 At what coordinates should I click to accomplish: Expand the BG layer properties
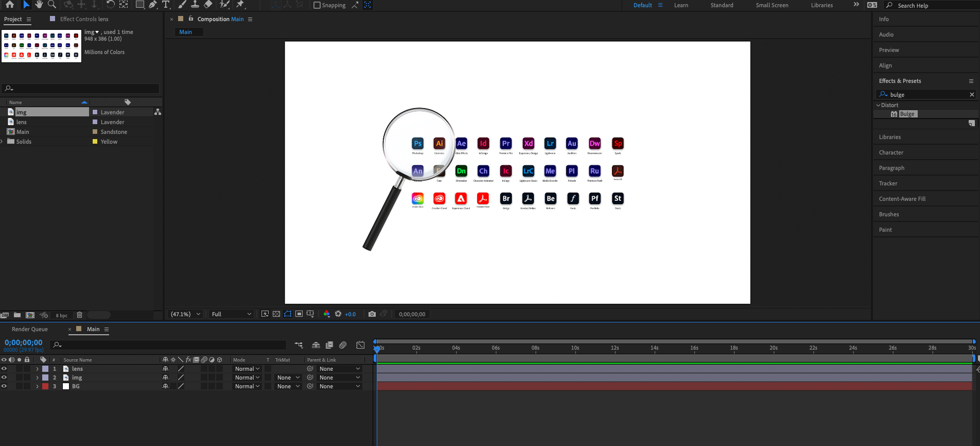tap(37, 386)
